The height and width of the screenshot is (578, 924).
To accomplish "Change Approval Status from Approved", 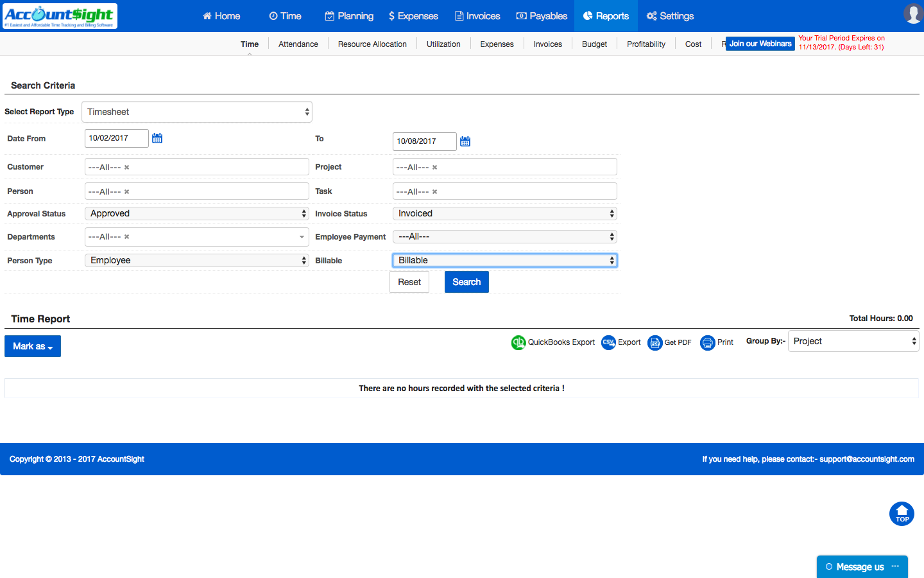I will (196, 213).
